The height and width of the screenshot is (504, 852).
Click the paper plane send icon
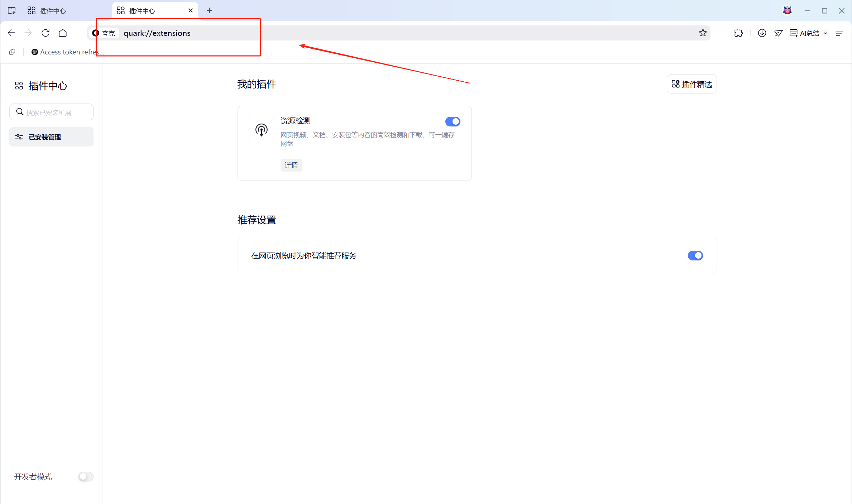click(x=778, y=33)
